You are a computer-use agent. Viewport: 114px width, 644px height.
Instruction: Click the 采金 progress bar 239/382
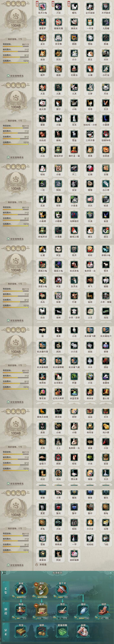point(21,597)
